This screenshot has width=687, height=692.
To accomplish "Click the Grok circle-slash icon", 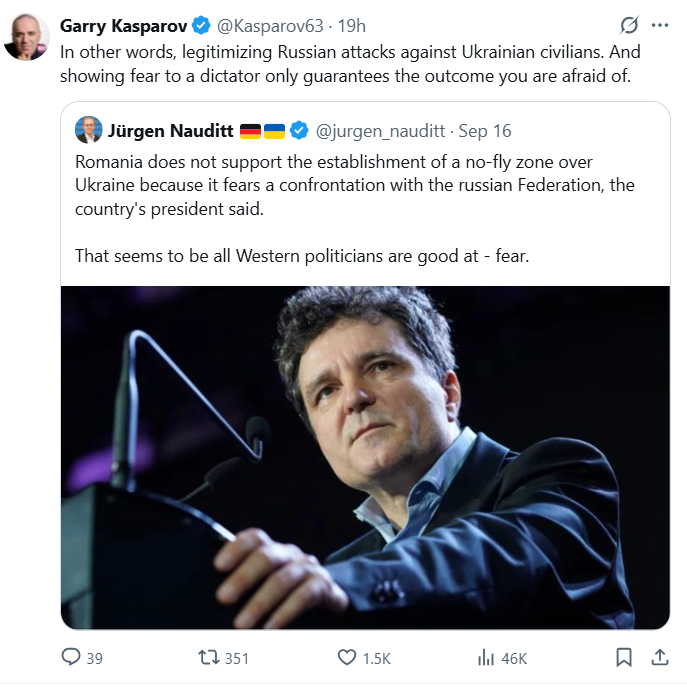I will click(629, 25).
